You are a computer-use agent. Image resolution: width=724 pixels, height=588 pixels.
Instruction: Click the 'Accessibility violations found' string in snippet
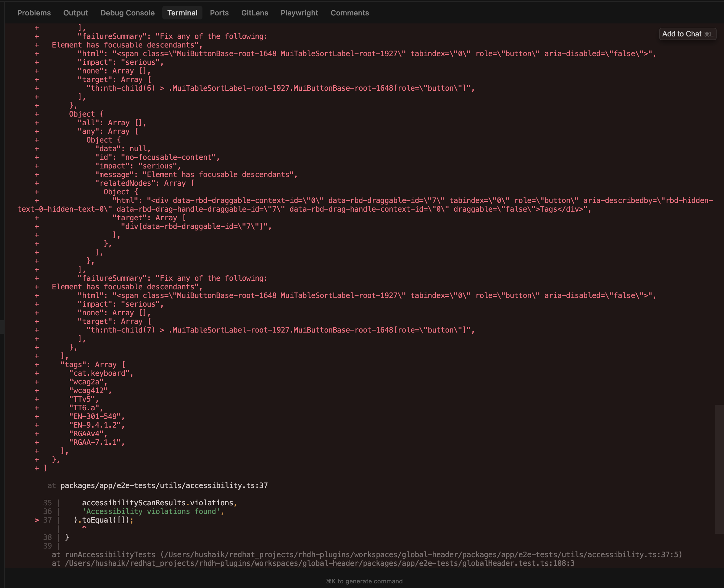pos(151,511)
